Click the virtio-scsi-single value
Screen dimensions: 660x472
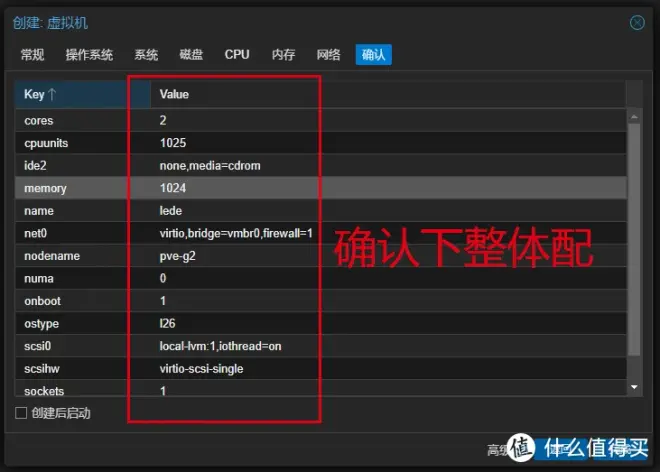pos(202,369)
